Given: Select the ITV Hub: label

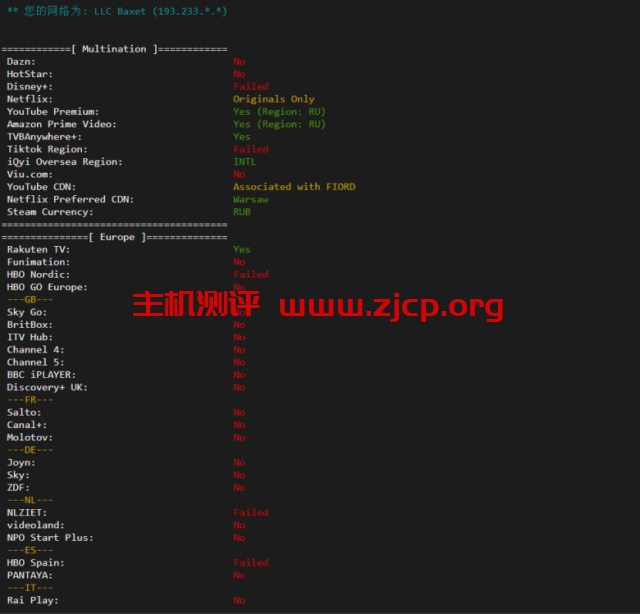Looking at the screenshot, I should point(30,337).
